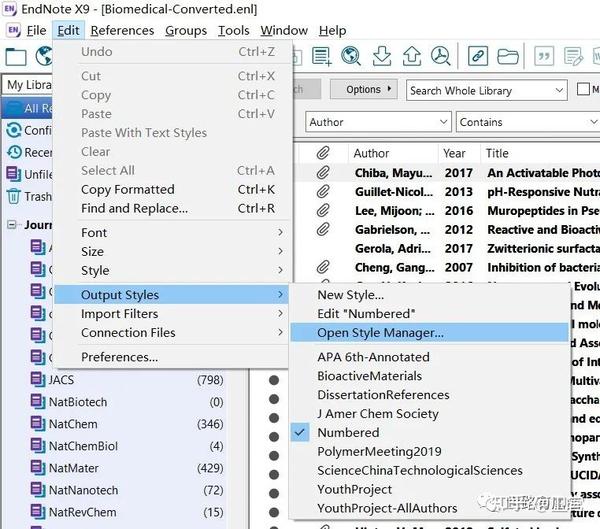This screenshot has height=529, width=600.
Task: Click the NatNanotech group icon
Action: 38,490
